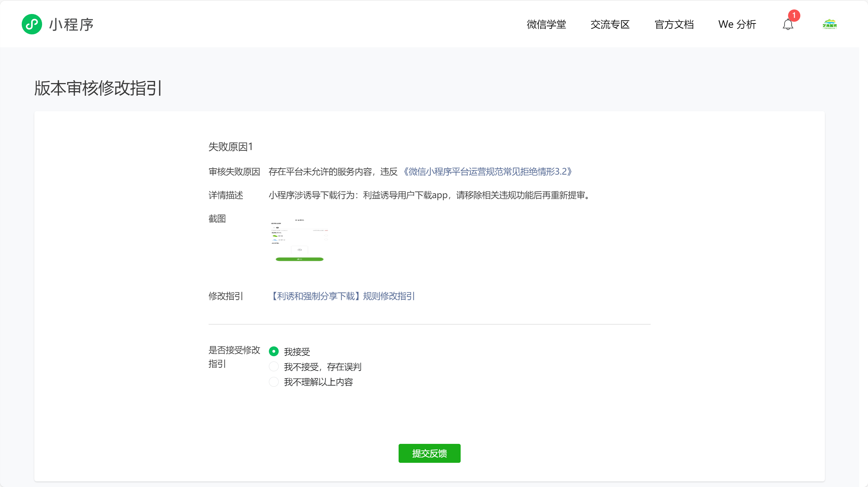Click the 失败原因1 section title
Viewport: 868px width, 487px height.
[231, 147]
